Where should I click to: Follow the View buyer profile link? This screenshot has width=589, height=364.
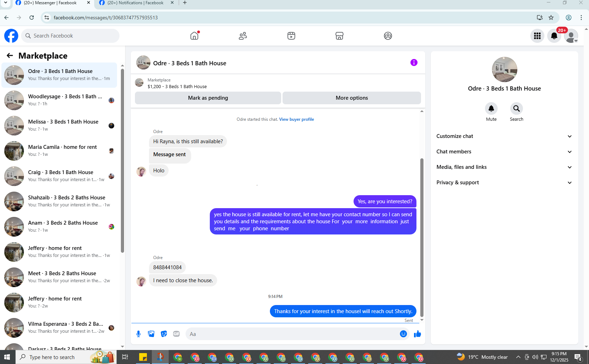[297, 119]
